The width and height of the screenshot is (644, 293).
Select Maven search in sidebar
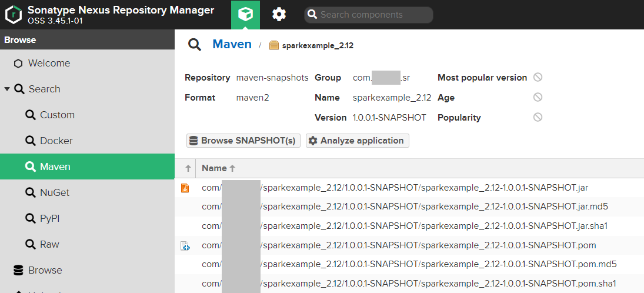(x=87, y=167)
